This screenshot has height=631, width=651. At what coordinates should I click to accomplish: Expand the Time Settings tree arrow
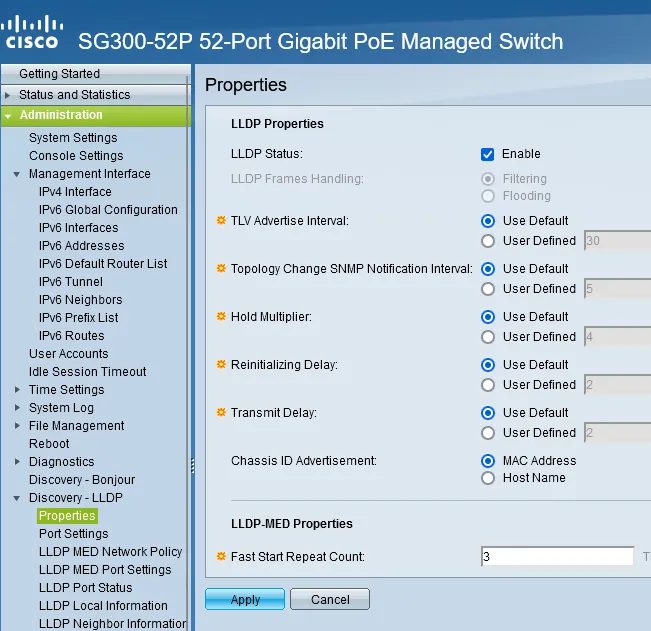click(17, 390)
